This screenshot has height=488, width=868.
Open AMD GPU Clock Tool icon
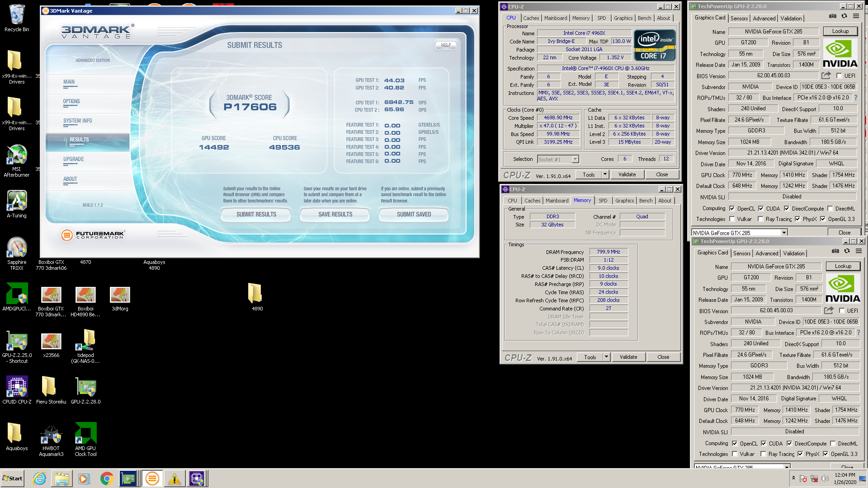[x=85, y=440]
